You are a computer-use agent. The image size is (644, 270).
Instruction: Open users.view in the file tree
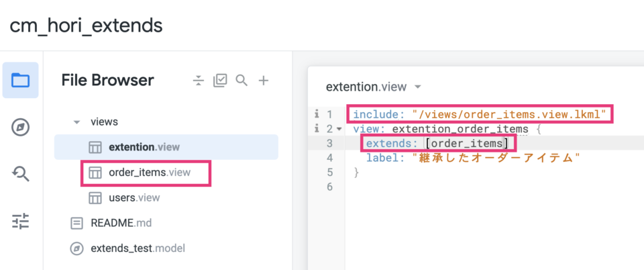[x=134, y=197]
